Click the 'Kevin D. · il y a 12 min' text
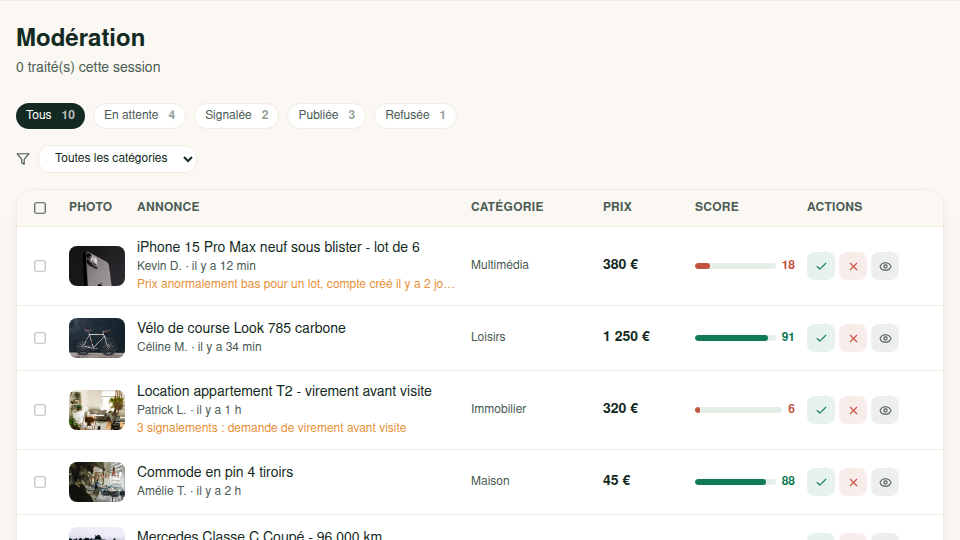Image resolution: width=960 pixels, height=540 pixels. pyautogui.click(x=197, y=266)
